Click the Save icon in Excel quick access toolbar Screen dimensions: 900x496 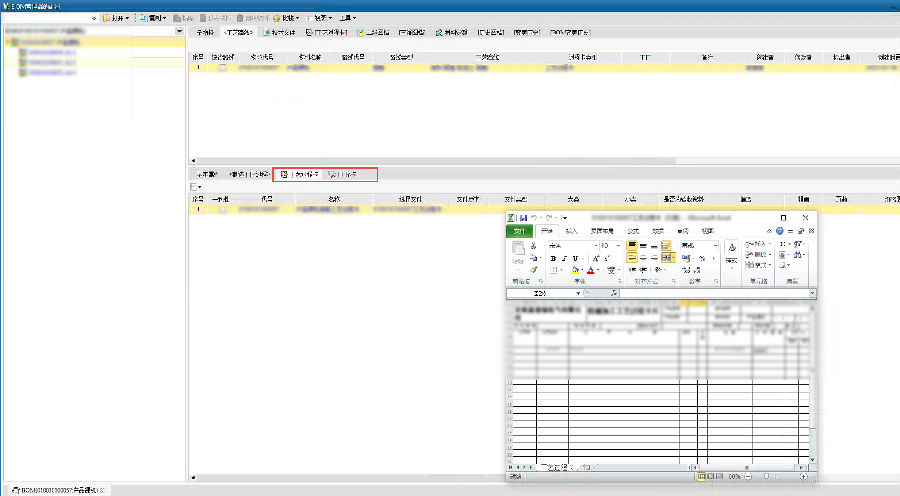tap(523, 217)
